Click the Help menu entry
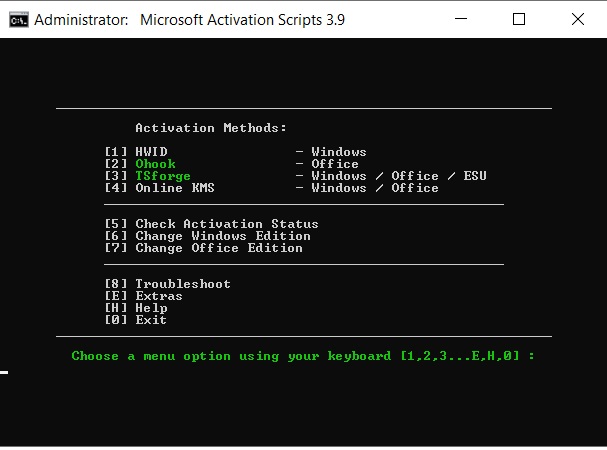This screenshot has width=607, height=450. [151, 308]
